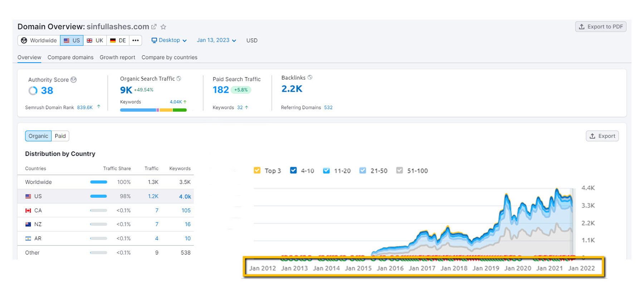The width and height of the screenshot is (644, 298).
Task: Click the Organic Search Traffic info icon
Action: (x=179, y=78)
